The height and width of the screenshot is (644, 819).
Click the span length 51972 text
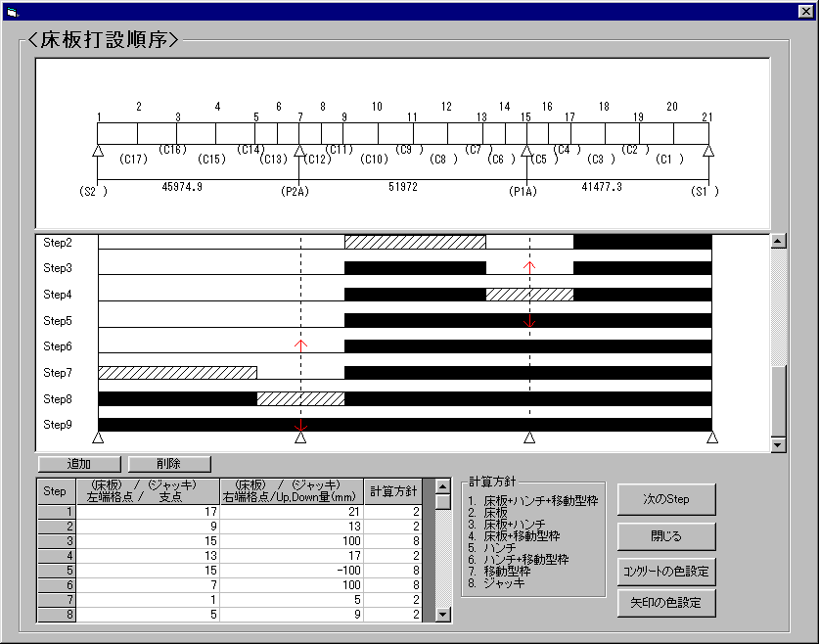[x=403, y=187]
